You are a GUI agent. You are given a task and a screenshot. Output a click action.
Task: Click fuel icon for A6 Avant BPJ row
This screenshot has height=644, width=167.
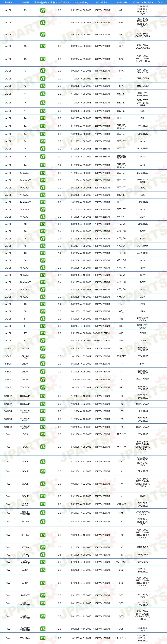[43, 268]
